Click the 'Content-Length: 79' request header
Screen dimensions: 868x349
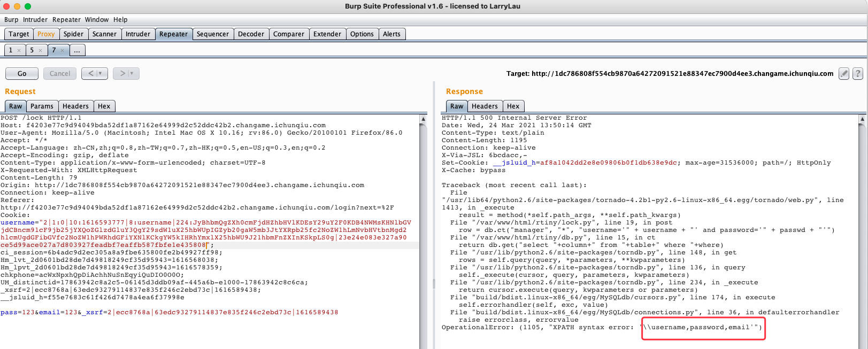pyautogui.click(x=39, y=177)
